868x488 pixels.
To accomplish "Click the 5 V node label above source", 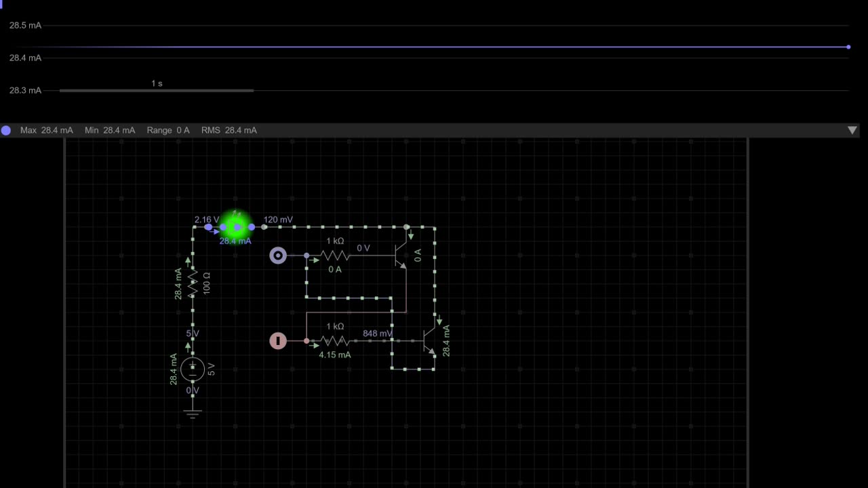I will pyautogui.click(x=193, y=333).
